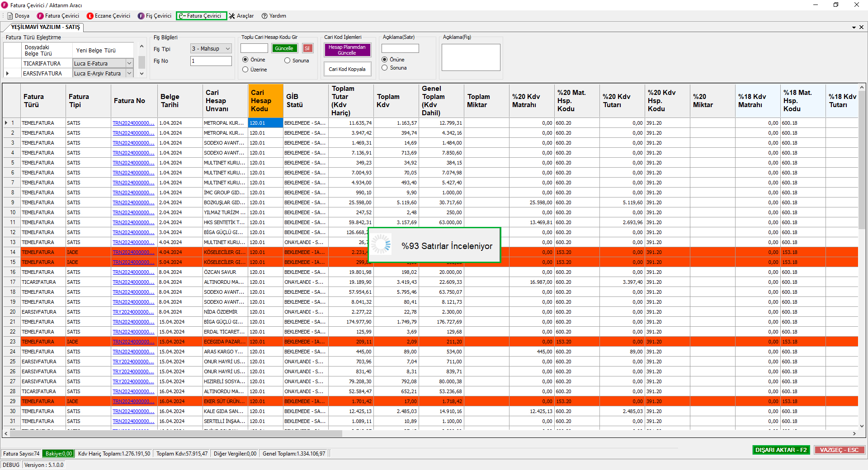Image resolution: width=868 pixels, height=470 pixels.
Task: Click Genel Toplam:1.334.106,97 in status bar
Action: (294, 453)
